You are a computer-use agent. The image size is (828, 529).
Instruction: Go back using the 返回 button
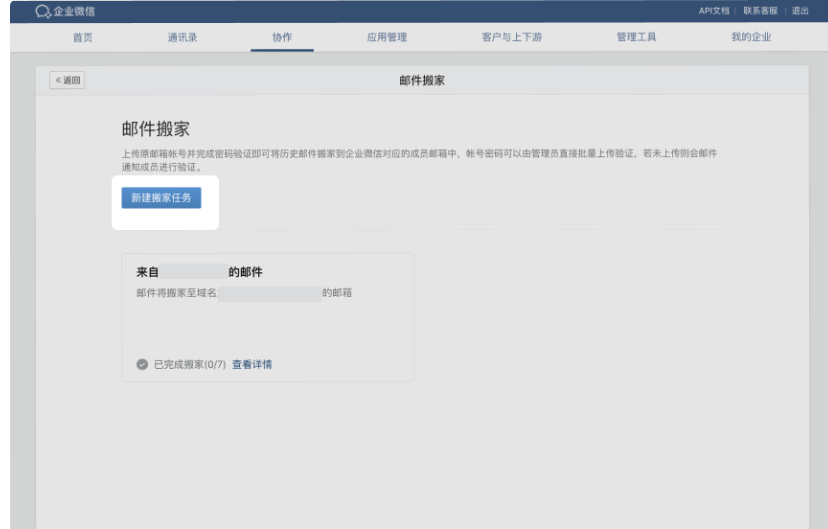point(67,81)
